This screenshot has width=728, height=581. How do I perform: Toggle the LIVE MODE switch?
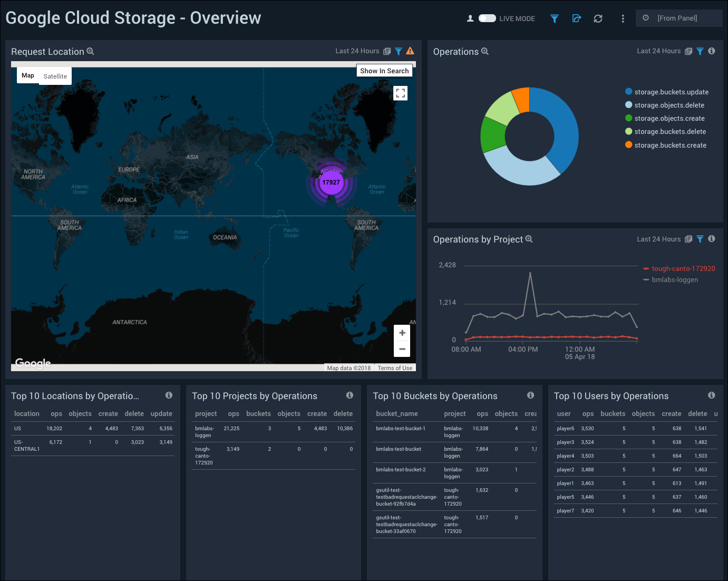point(487,18)
